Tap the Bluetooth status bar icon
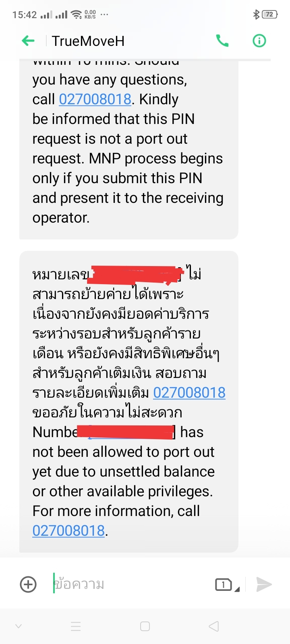 (256, 14)
